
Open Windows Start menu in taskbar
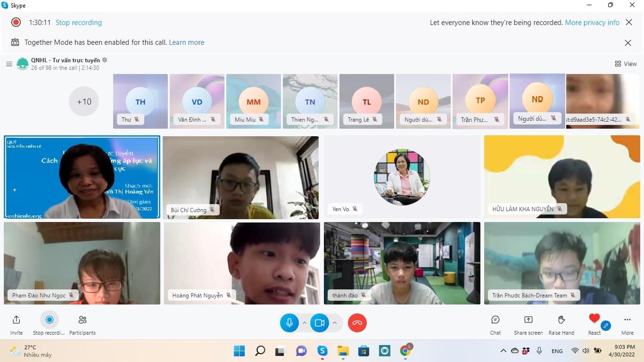[239, 351]
